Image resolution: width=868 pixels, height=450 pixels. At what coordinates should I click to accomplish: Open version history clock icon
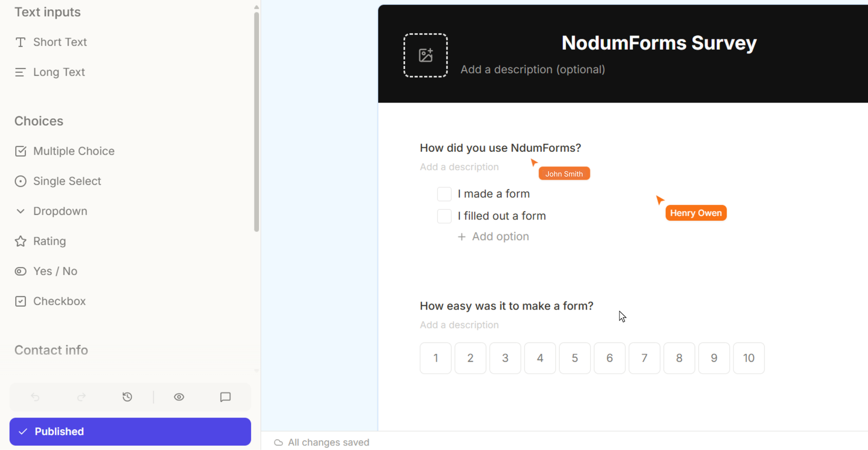pyautogui.click(x=127, y=397)
